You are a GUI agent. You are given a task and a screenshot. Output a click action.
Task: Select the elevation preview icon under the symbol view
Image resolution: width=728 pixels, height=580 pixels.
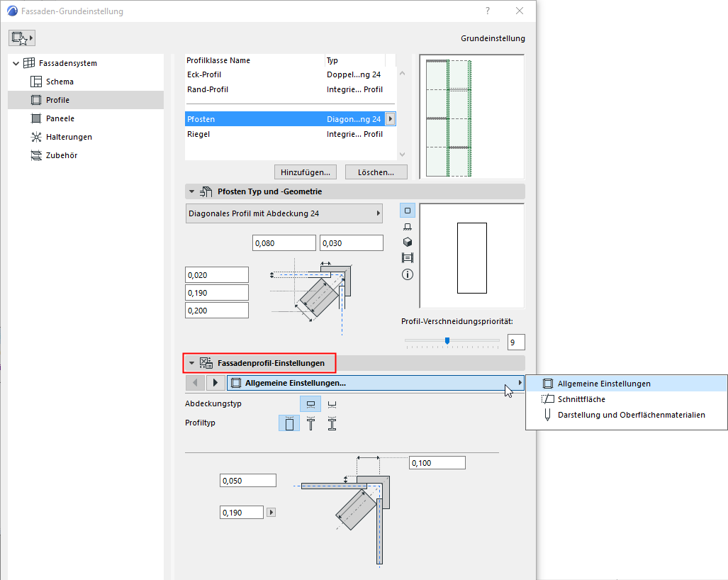pos(407,225)
